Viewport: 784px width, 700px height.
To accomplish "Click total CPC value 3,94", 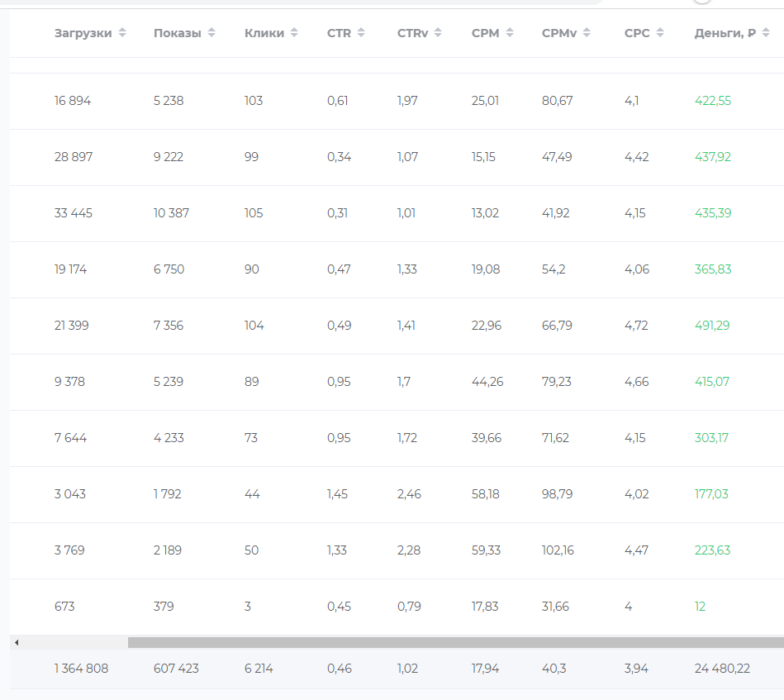I will tap(636, 669).
